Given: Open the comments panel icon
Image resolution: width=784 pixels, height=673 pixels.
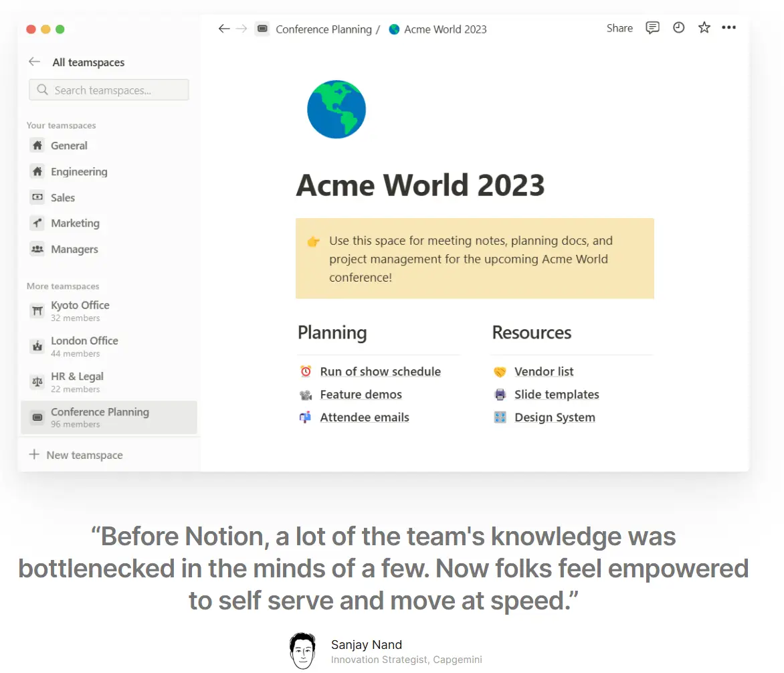Looking at the screenshot, I should (x=652, y=27).
